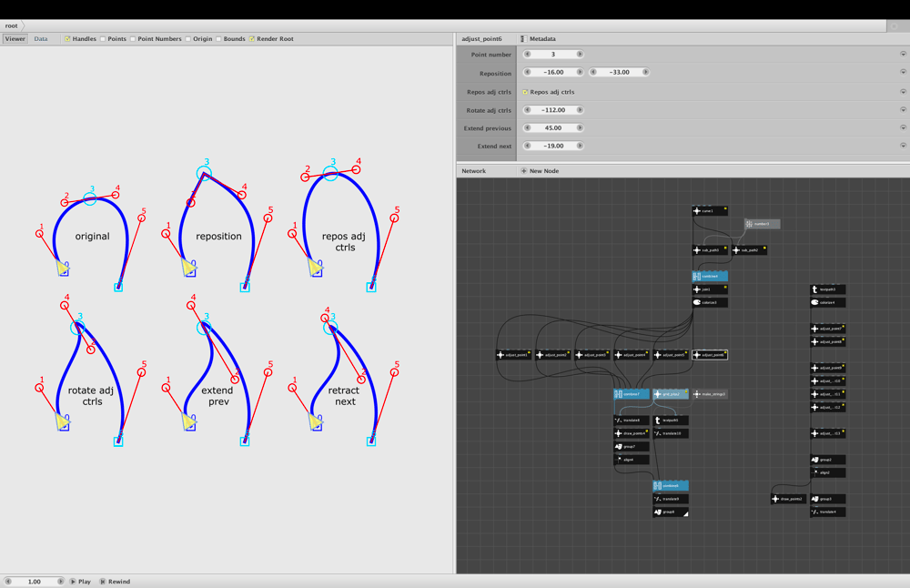This screenshot has height=588, width=910.
Task: Switch to the Viewer tab
Action: tap(15, 39)
